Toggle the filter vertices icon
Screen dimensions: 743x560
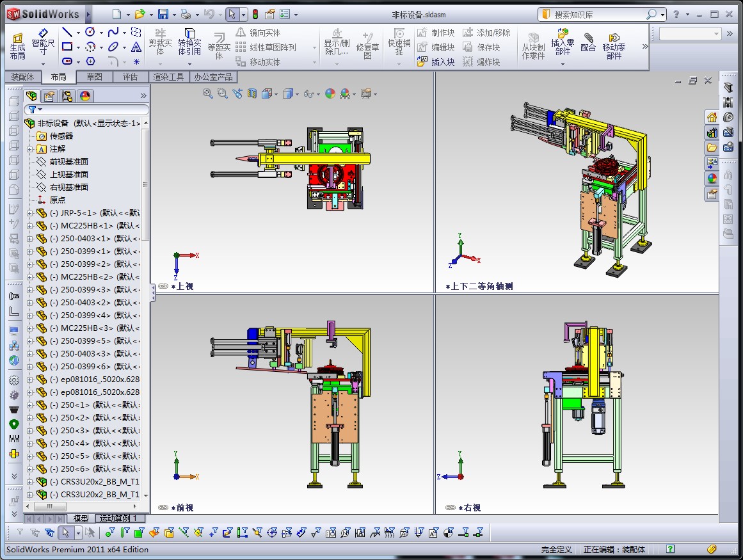click(110, 532)
